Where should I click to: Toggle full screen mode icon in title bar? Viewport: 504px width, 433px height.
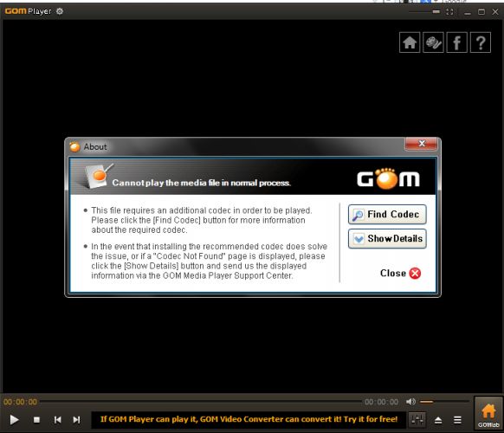[x=449, y=12]
